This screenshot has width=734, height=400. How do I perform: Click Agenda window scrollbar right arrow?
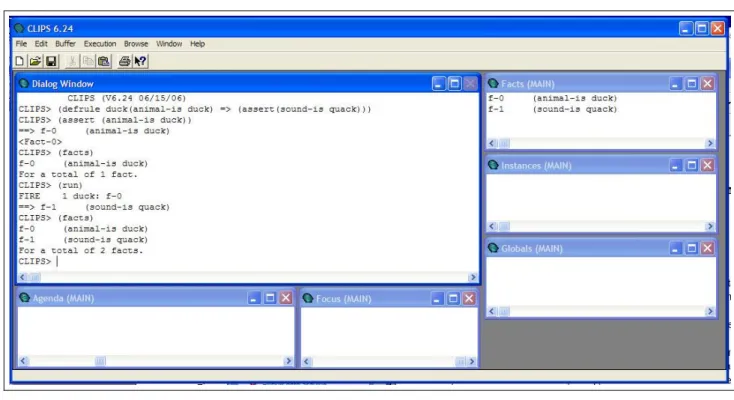pyautogui.click(x=288, y=361)
